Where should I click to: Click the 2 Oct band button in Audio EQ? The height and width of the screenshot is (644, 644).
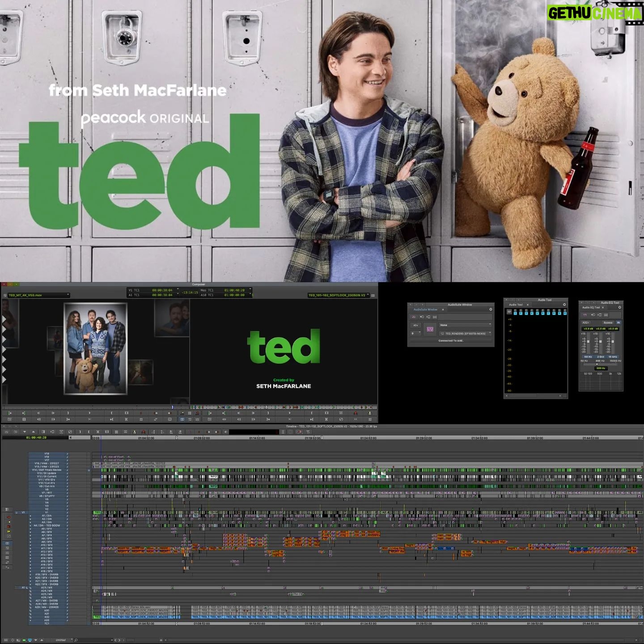(x=601, y=357)
